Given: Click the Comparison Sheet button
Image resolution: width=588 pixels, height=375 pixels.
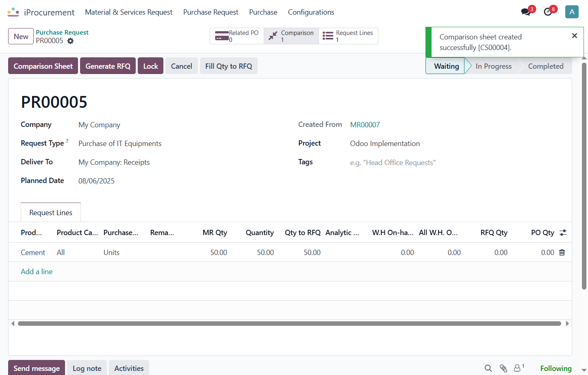Looking at the screenshot, I should (x=43, y=66).
